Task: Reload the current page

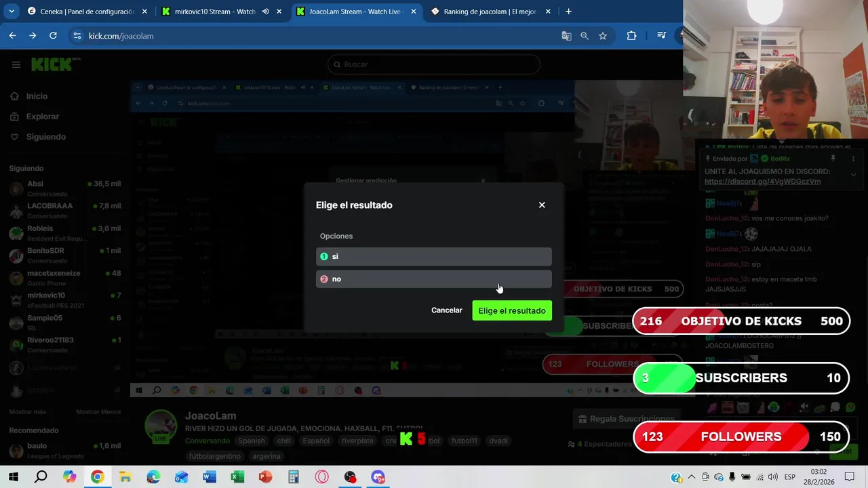Action: 53,35
